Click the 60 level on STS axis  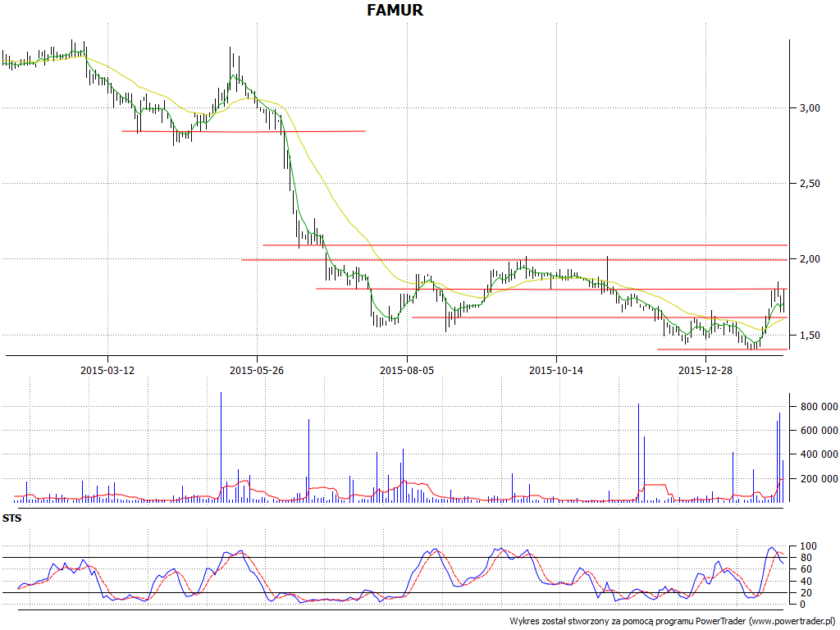[808, 569]
